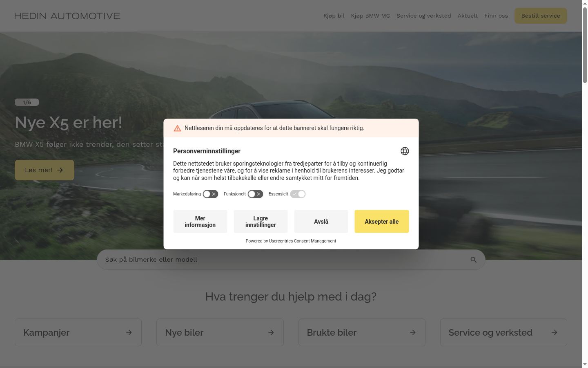The height and width of the screenshot is (368, 588).
Task: Open the Finn oss menu
Action: coord(496,16)
